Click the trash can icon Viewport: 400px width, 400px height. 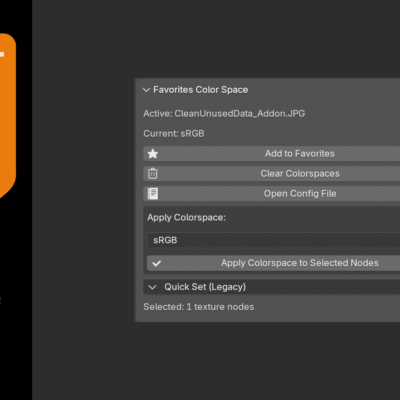pyautogui.click(x=153, y=174)
